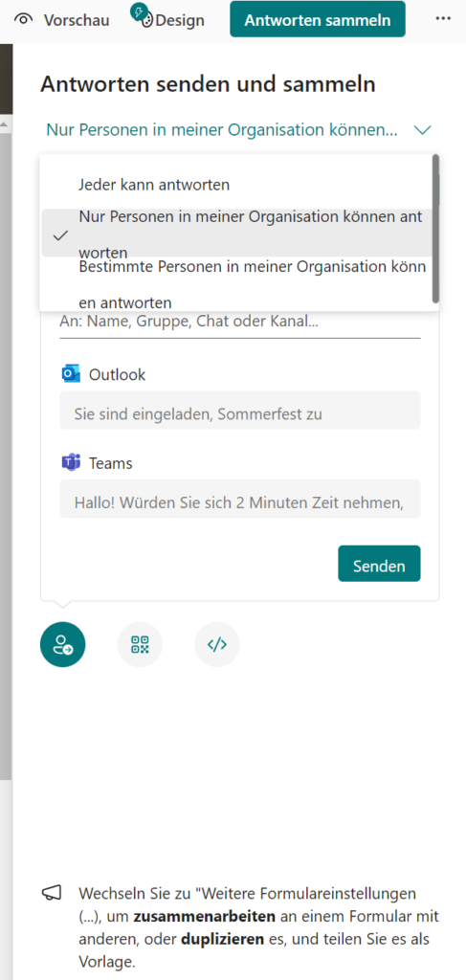
Task: Click the megaphone tip icon
Action: pyautogui.click(x=52, y=893)
